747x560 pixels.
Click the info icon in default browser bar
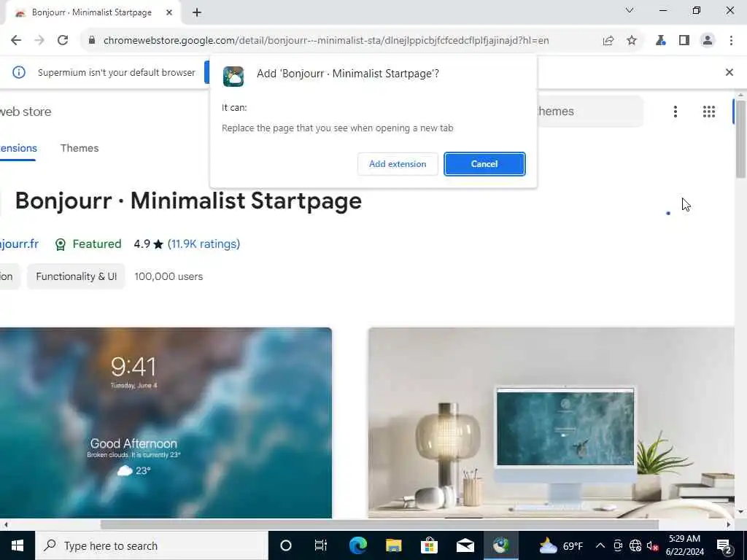click(18, 72)
